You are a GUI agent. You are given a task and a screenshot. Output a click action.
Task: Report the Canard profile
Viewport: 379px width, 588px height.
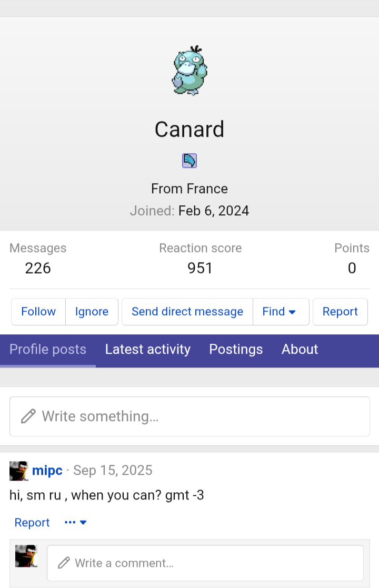340,312
